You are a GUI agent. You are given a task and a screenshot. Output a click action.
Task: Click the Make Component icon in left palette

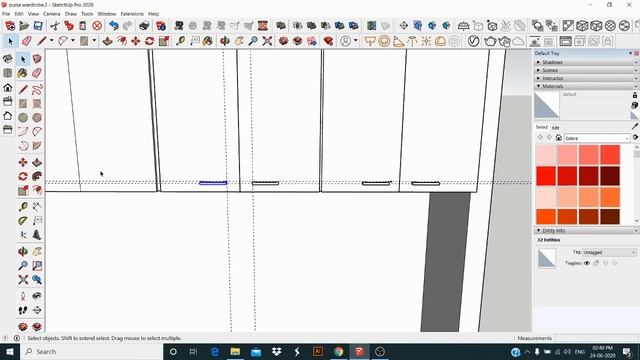(37, 59)
